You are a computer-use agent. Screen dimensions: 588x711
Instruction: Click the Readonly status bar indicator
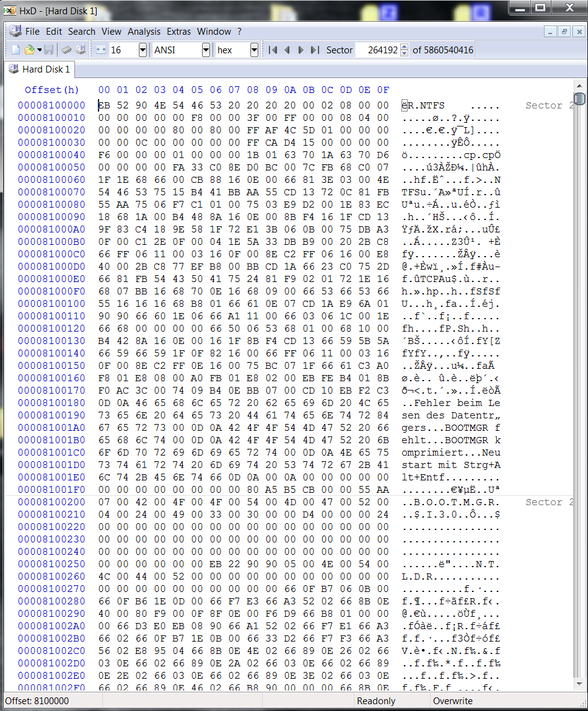[376, 700]
